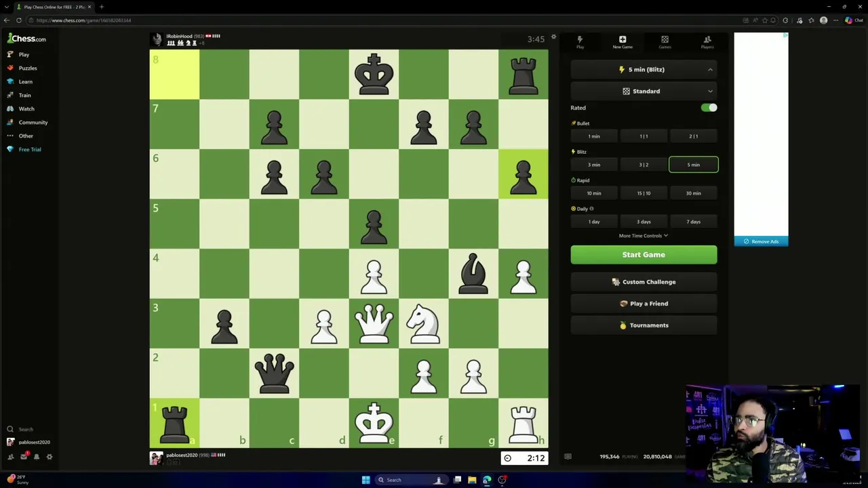The image size is (868, 488).
Task: Select the white knight on f3
Action: point(424,323)
